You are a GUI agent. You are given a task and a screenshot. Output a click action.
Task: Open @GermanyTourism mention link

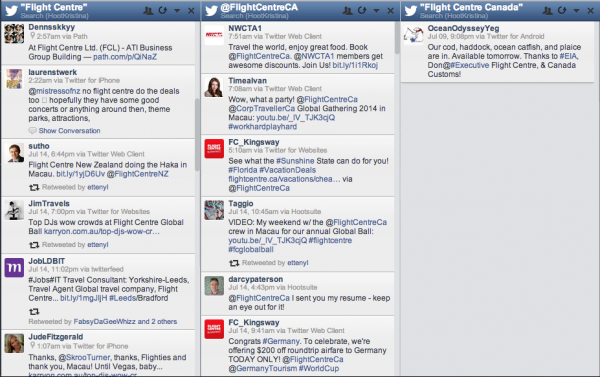coord(262,369)
